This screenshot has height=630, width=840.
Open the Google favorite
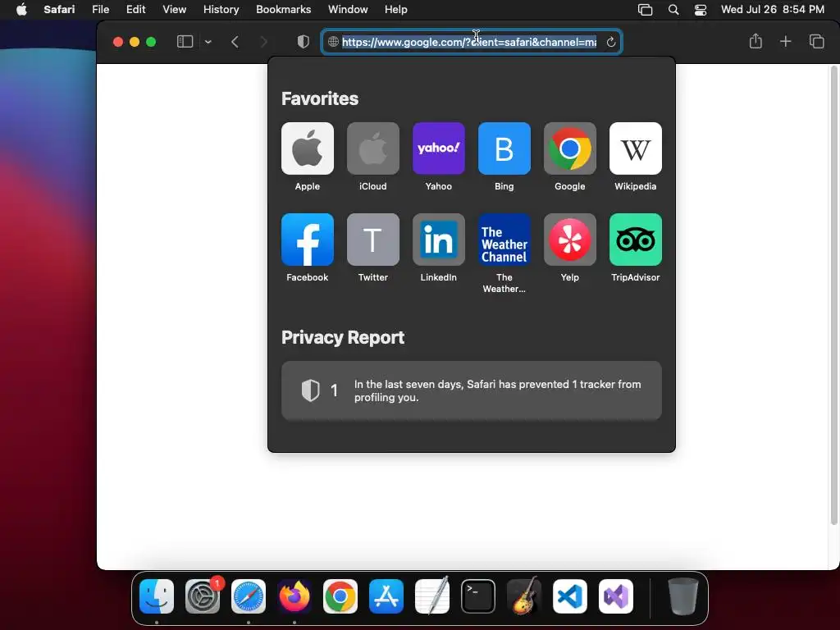coord(569,148)
